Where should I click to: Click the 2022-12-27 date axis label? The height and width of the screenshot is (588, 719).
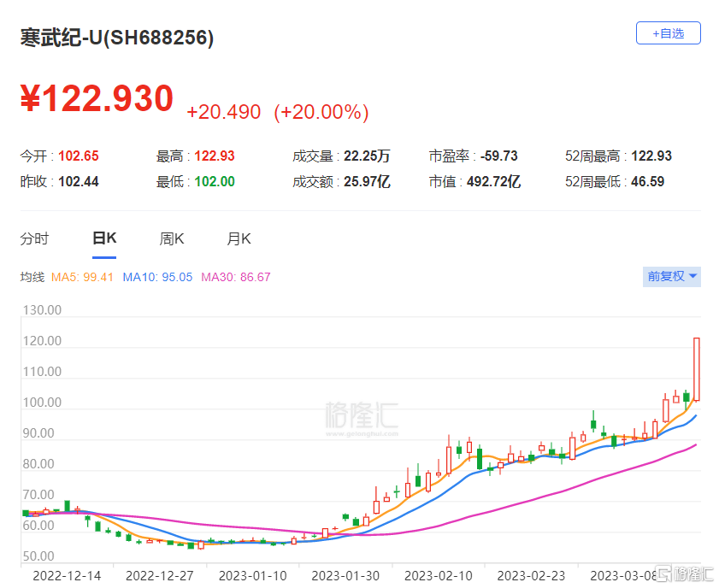(160, 576)
